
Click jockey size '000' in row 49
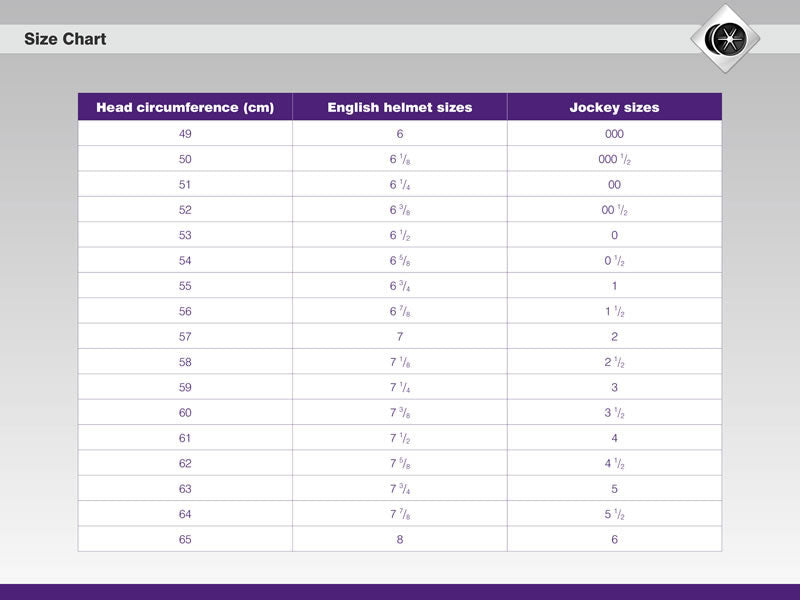pyautogui.click(x=614, y=134)
